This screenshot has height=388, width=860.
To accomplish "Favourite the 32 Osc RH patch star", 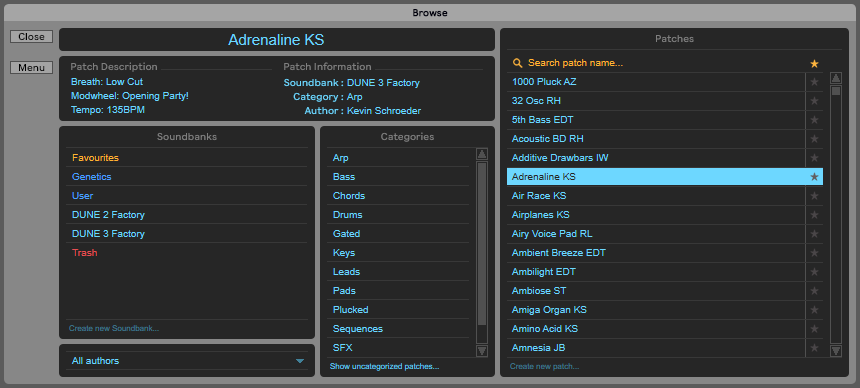I will pos(814,101).
